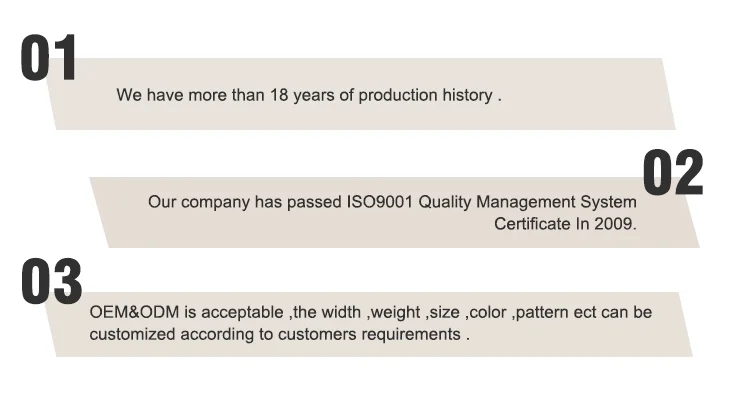Click the word "color"

487,312
